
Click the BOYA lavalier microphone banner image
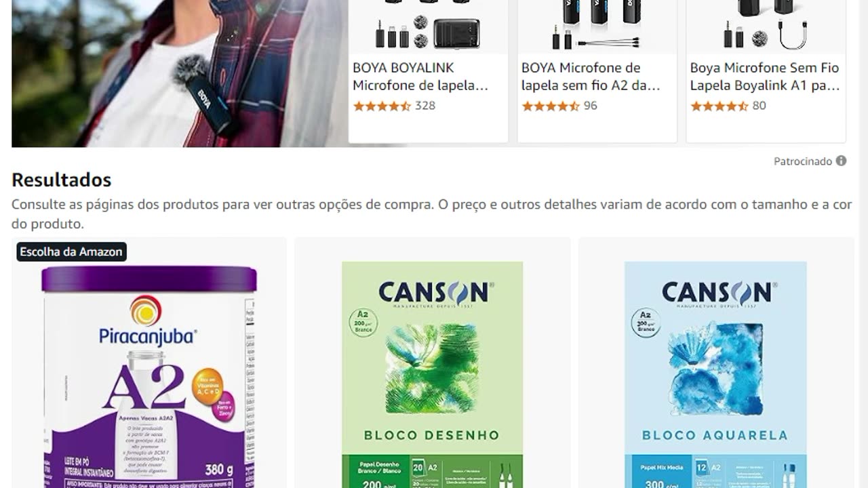[180, 73]
